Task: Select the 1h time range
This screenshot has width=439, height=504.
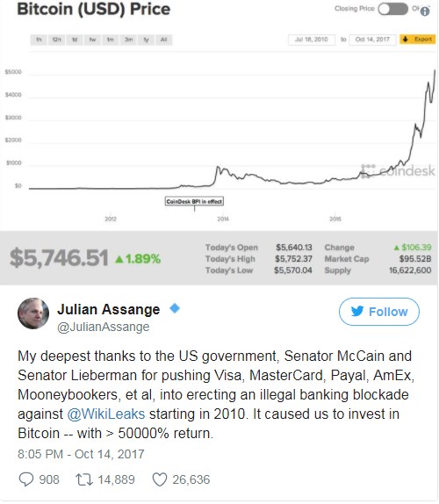Action: pos(39,40)
